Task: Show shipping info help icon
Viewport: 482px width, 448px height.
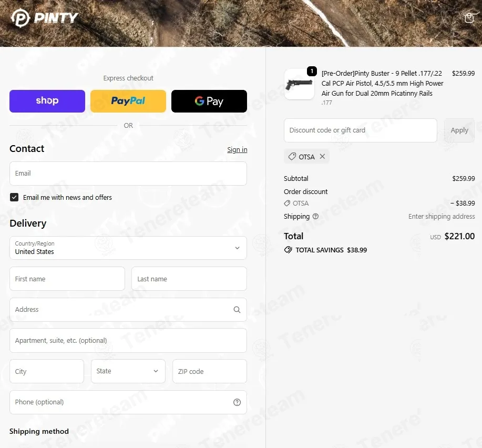Action: click(x=315, y=217)
